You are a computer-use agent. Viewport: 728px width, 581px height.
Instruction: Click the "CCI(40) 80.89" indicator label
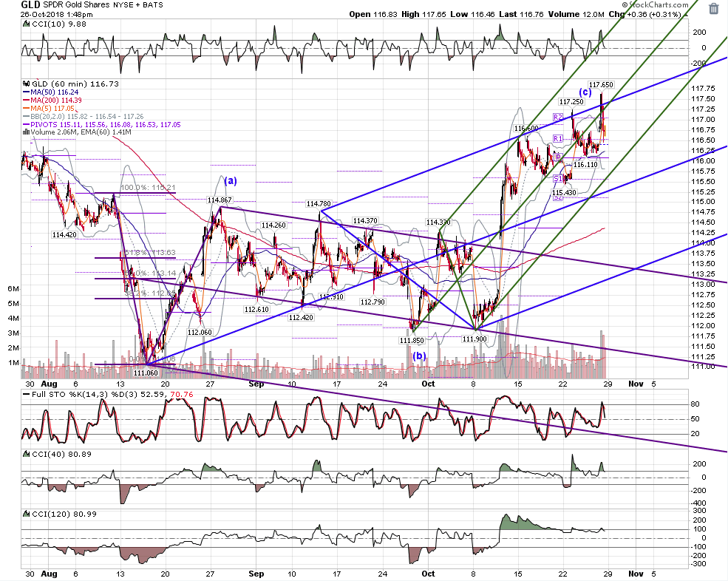click(61, 454)
